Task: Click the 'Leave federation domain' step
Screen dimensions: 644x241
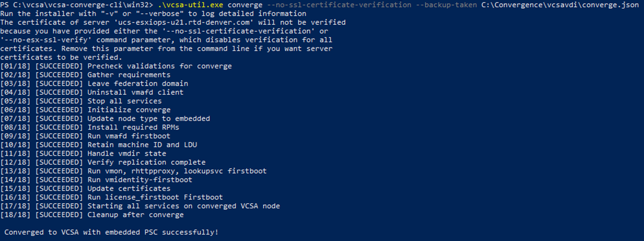Action: point(138,83)
